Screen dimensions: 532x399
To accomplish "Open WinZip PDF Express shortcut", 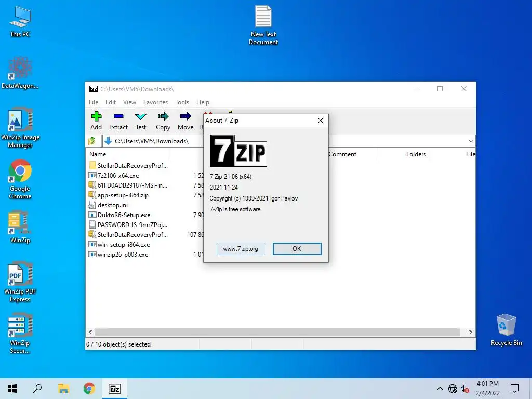I will click(x=20, y=282).
